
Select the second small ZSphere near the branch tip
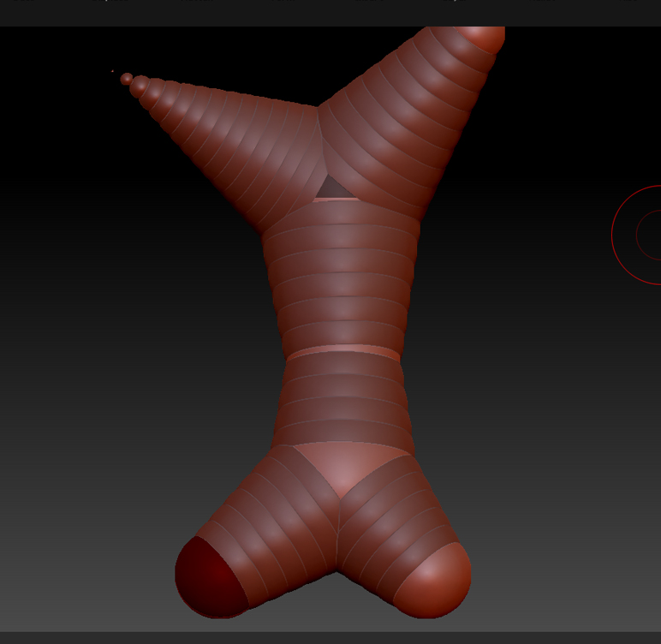(x=140, y=86)
